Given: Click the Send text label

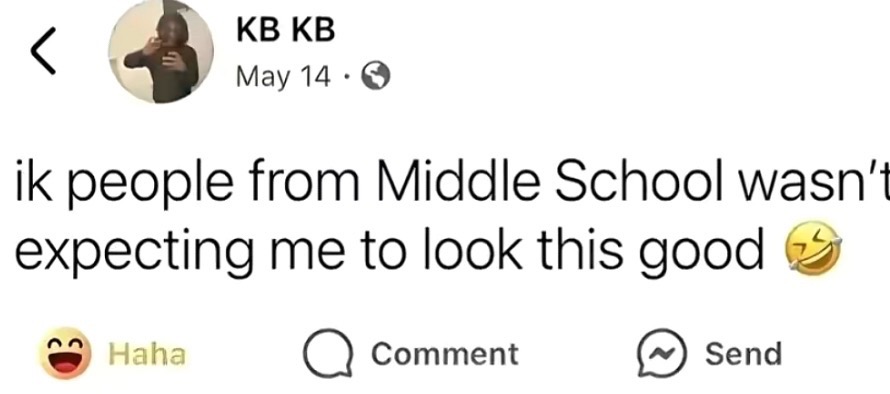Looking at the screenshot, I should coord(744,354).
